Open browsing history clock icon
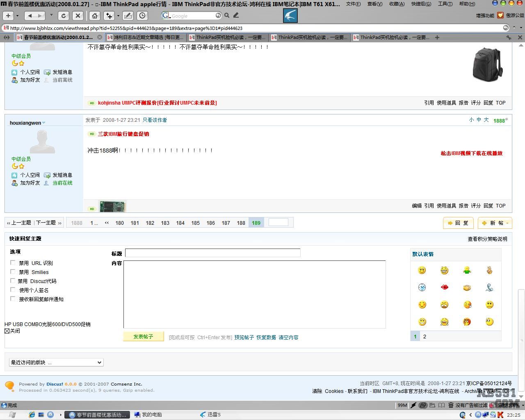The width and height of the screenshot is (525, 420). tap(142, 16)
